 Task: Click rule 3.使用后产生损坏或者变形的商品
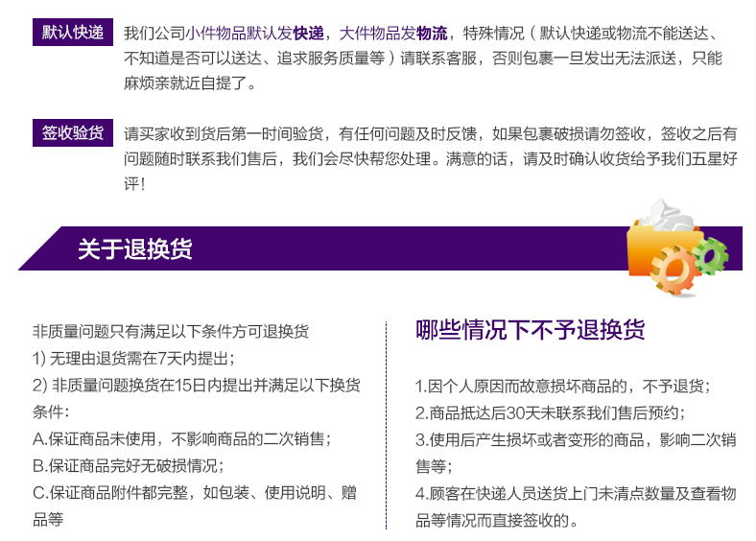575,440
